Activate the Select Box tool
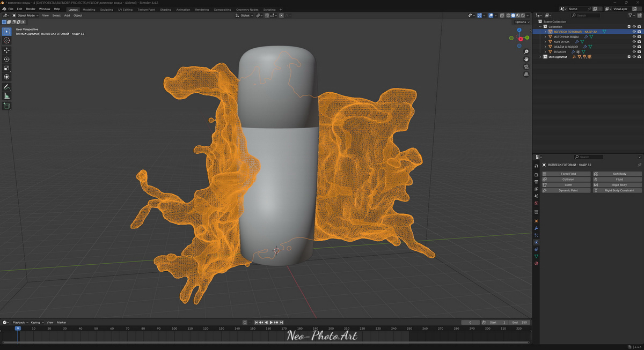 pyautogui.click(x=6, y=31)
